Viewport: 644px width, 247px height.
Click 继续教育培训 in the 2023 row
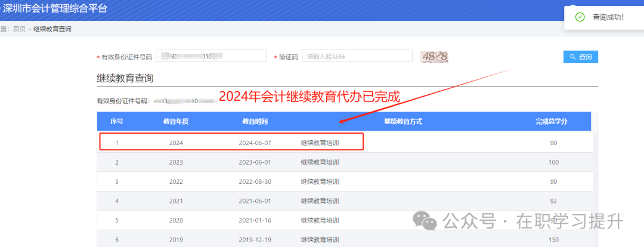pyautogui.click(x=320, y=162)
